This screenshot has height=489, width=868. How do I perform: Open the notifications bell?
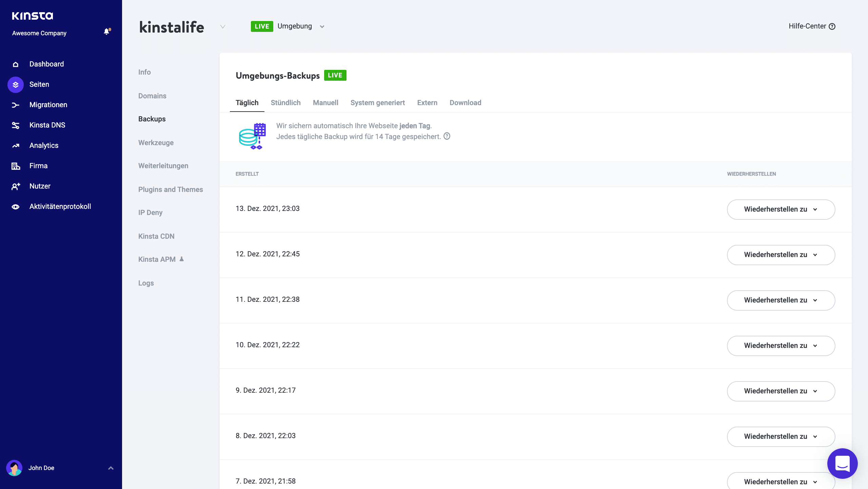click(x=107, y=31)
